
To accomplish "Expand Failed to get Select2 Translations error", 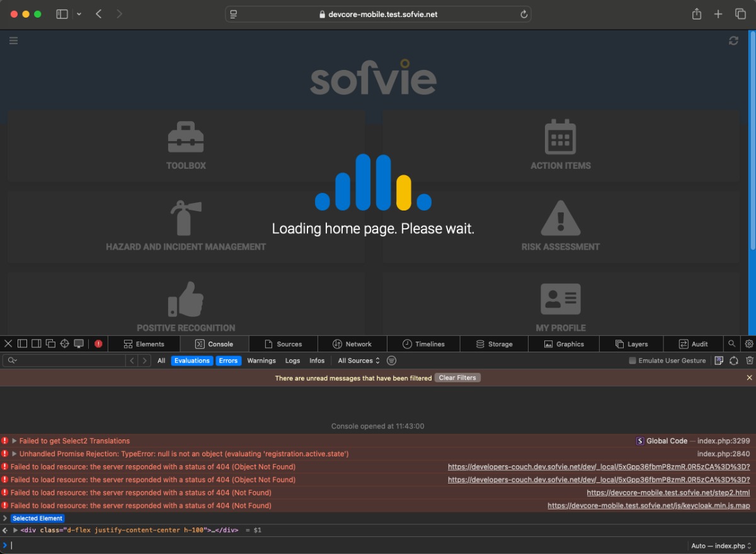I will pos(14,441).
